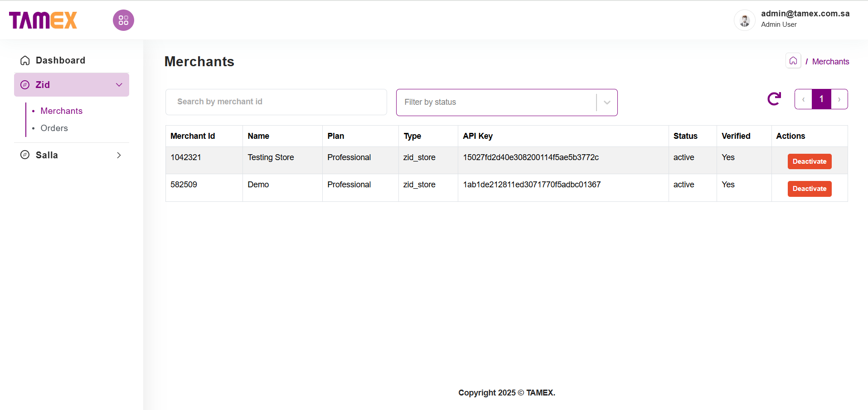Select page 1 in pagination
Viewport: 868px width, 410px height.
821,99
